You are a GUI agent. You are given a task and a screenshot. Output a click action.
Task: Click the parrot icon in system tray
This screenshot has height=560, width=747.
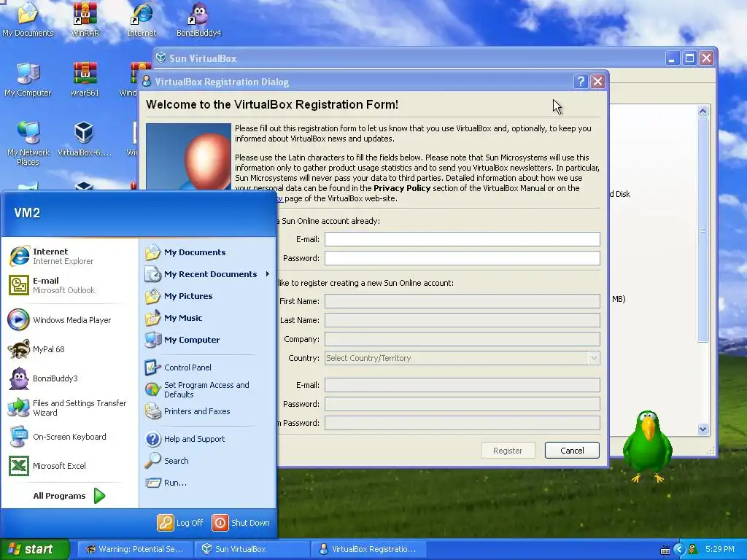click(693, 550)
